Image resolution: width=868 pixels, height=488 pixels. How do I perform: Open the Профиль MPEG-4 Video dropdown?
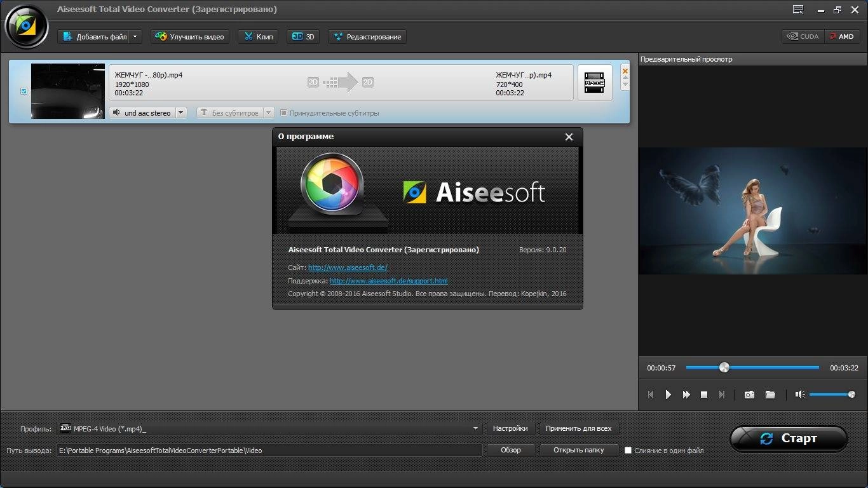pos(269,429)
